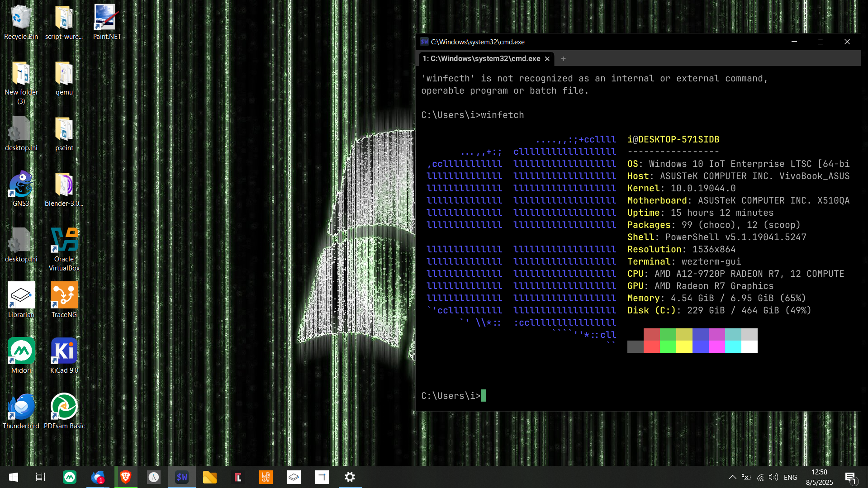This screenshot has height=488, width=868.
Task: Launch Oracle VirtualBox from the desktop
Action: [x=64, y=249]
